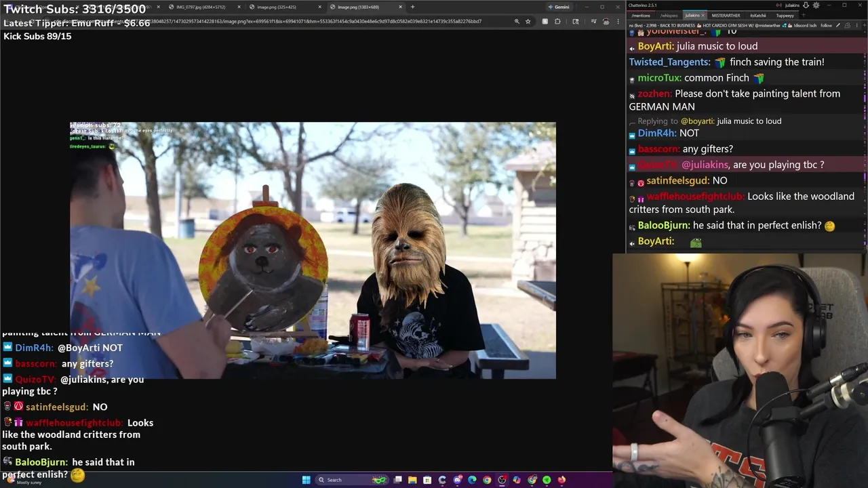Switch to the Tuppeeyy chat tab
The width and height of the screenshot is (868, 488).
coord(785,15)
